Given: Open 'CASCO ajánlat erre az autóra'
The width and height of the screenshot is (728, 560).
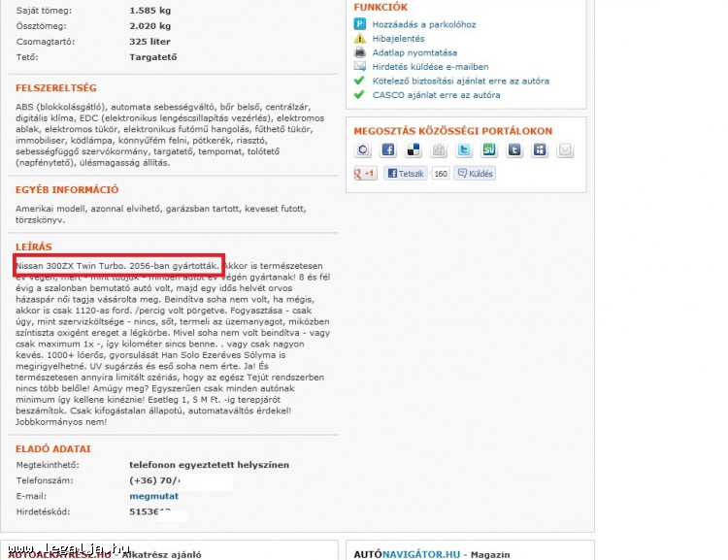Looking at the screenshot, I should pyautogui.click(x=436, y=95).
